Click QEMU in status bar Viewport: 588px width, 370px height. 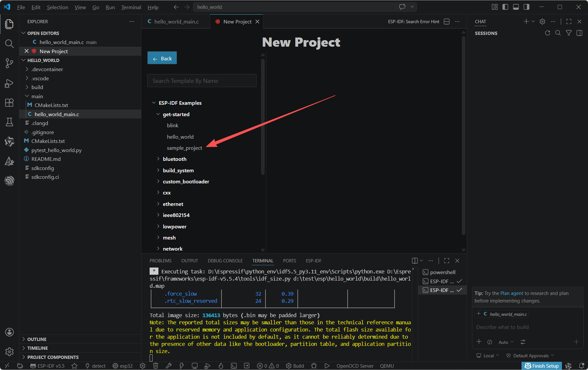coord(387,366)
